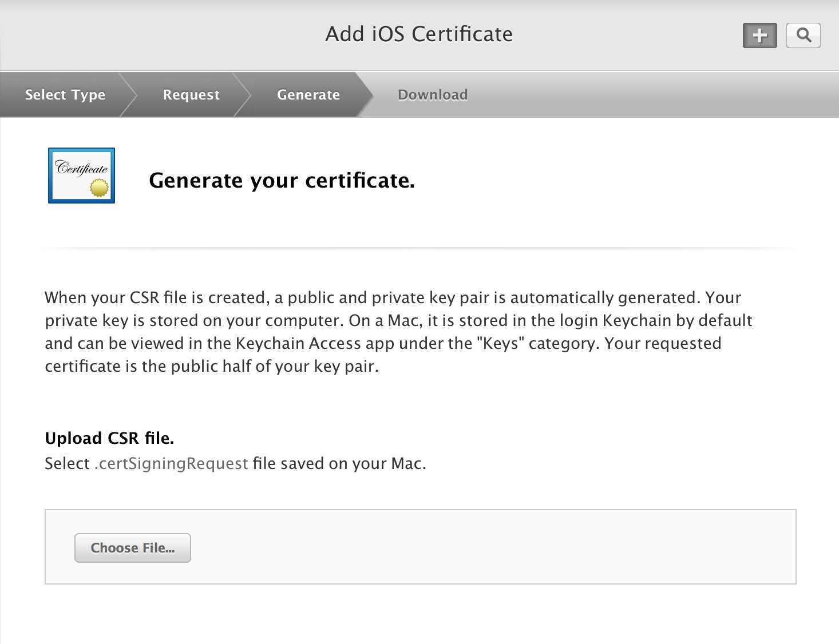Select the Generate step
Viewport: 839px width, 644px height.
click(308, 94)
